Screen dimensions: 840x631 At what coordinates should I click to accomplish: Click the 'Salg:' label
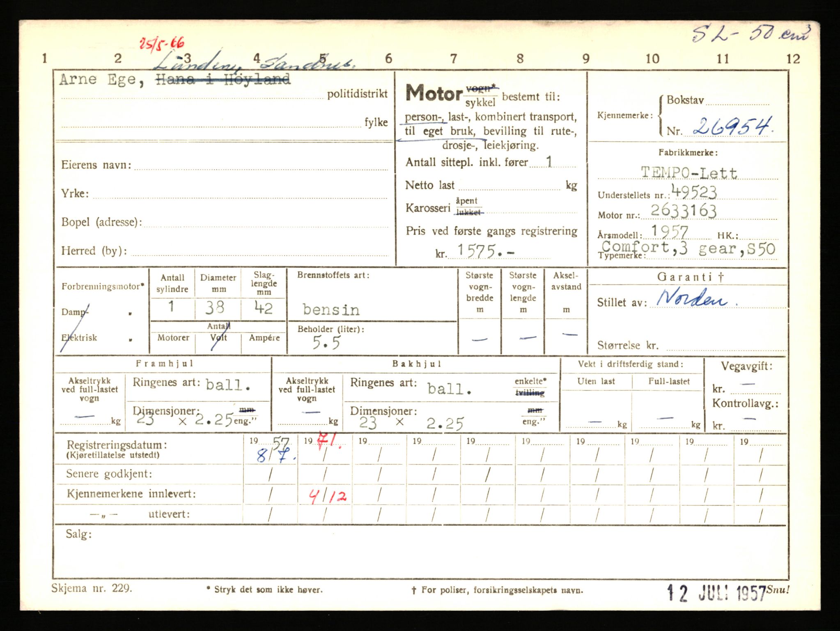pyautogui.click(x=79, y=534)
